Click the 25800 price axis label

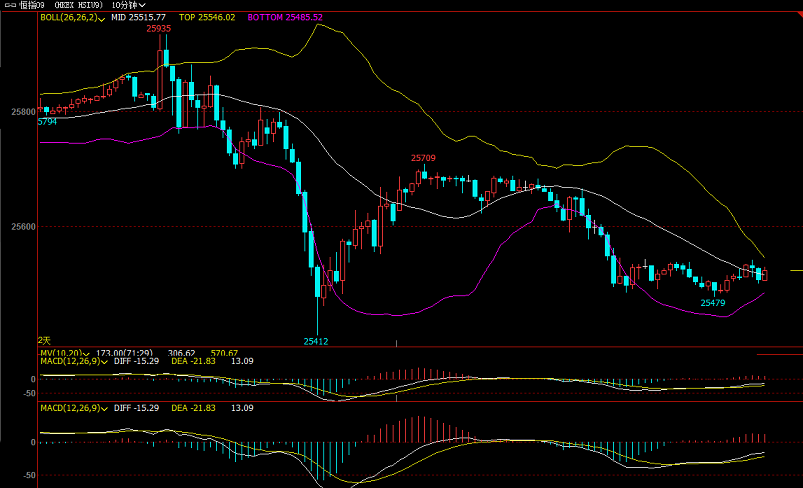pyautogui.click(x=24, y=112)
